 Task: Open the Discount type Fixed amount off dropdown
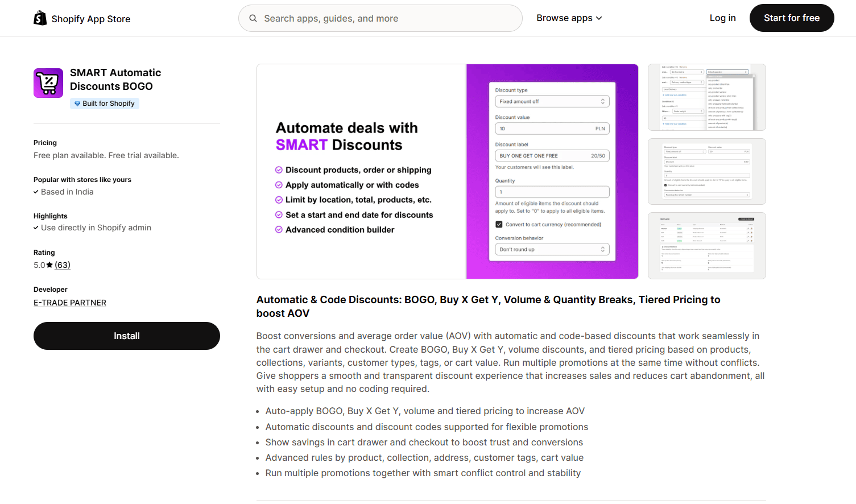coord(552,101)
